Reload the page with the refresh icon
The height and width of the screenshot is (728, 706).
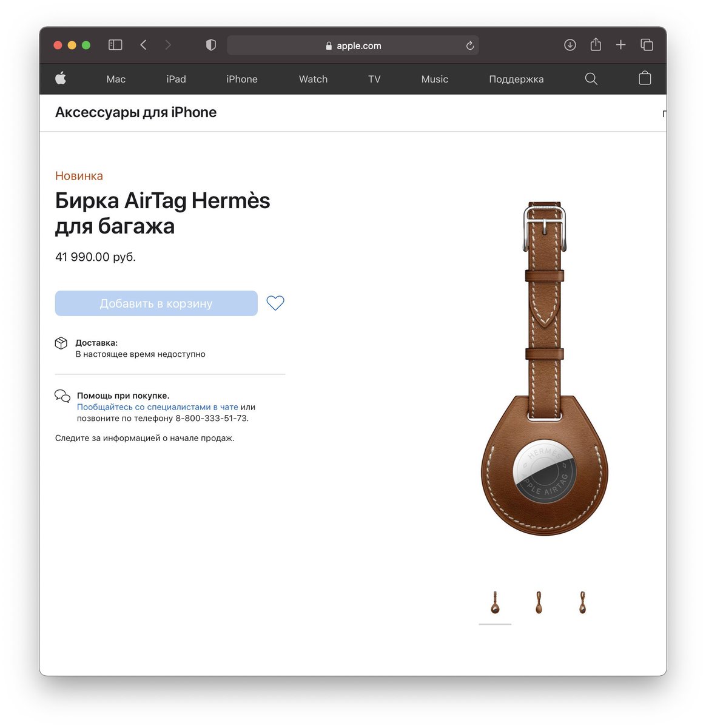point(470,45)
